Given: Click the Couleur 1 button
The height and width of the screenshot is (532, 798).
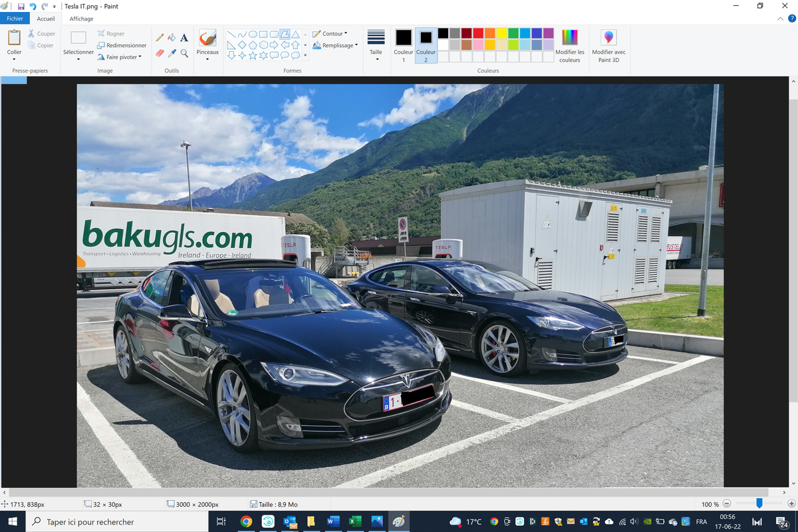Looking at the screenshot, I should pyautogui.click(x=404, y=46).
